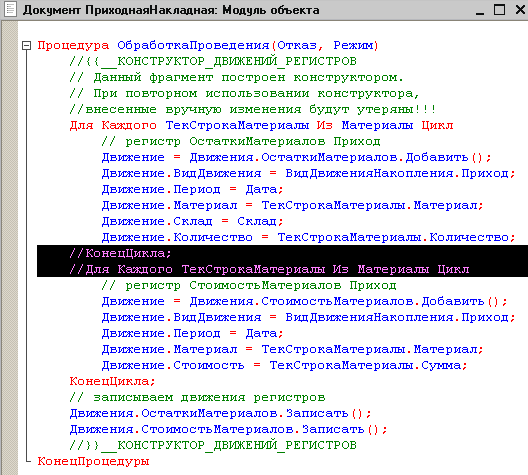Click the red 'КонецЦикла;' line
528x475 pixels.
click(112, 381)
